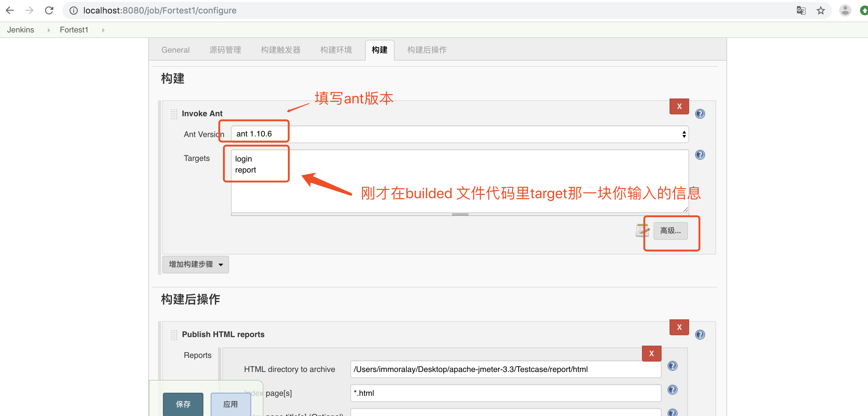Click the 保存 save button
Viewport: 868px width, 416px height.
click(x=183, y=404)
